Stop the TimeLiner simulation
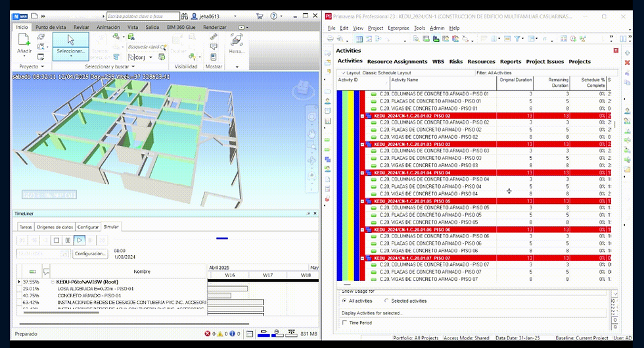 pyautogui.click(x=57, y=240)
